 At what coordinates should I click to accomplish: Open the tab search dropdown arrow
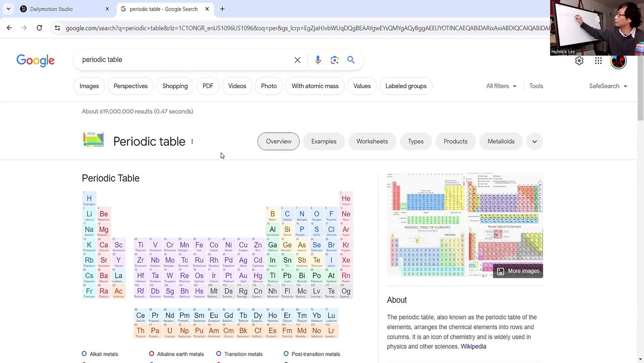coord(8,9)
